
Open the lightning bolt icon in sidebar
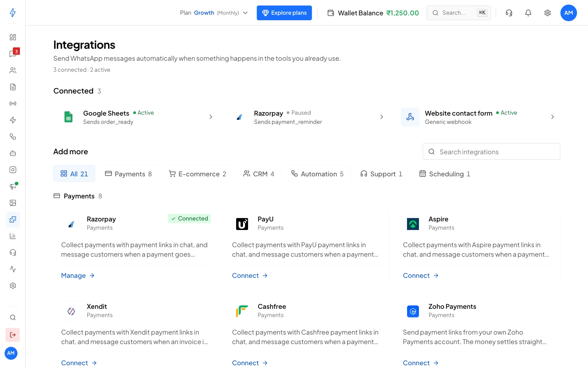13,120
